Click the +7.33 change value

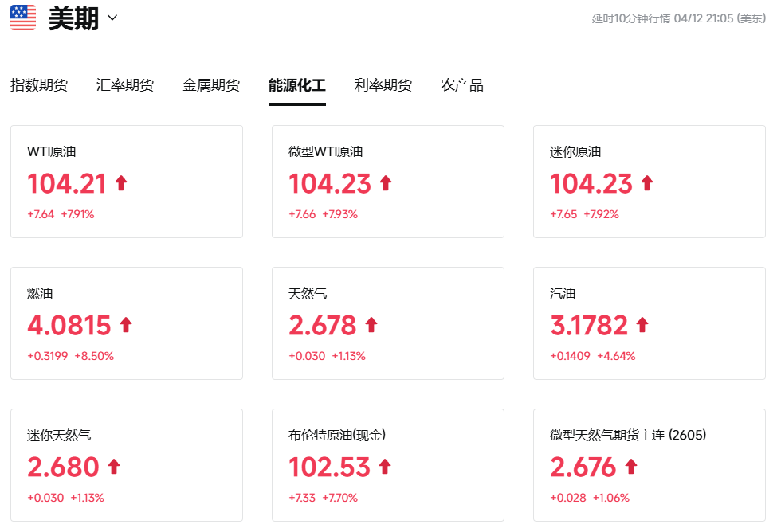(302, 499)
